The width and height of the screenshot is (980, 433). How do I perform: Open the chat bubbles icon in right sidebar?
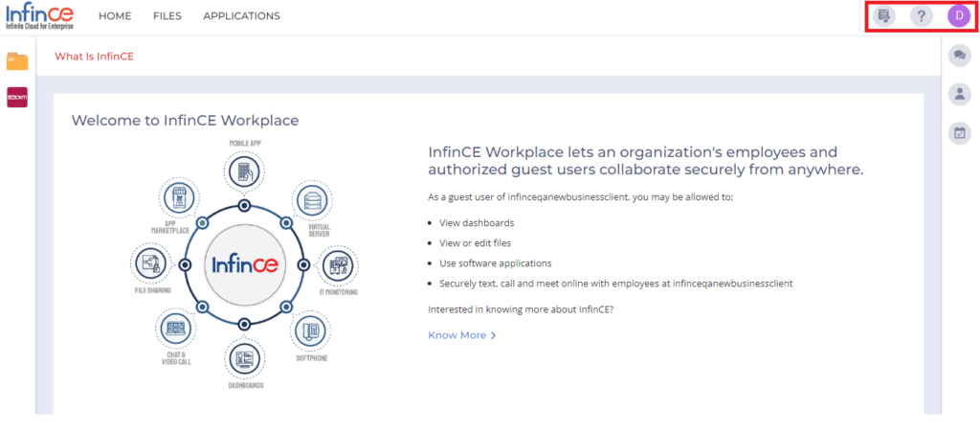tap(960, 56)
